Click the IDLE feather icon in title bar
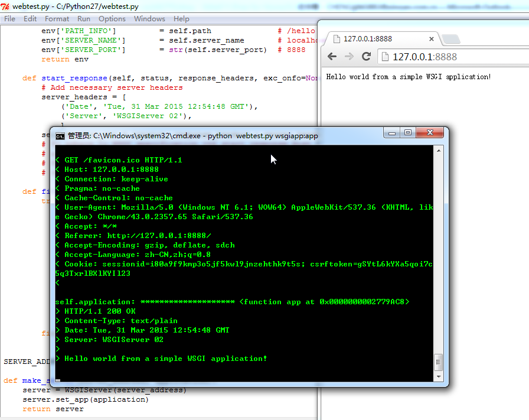 pyautogui.click(x=5, y=6)
